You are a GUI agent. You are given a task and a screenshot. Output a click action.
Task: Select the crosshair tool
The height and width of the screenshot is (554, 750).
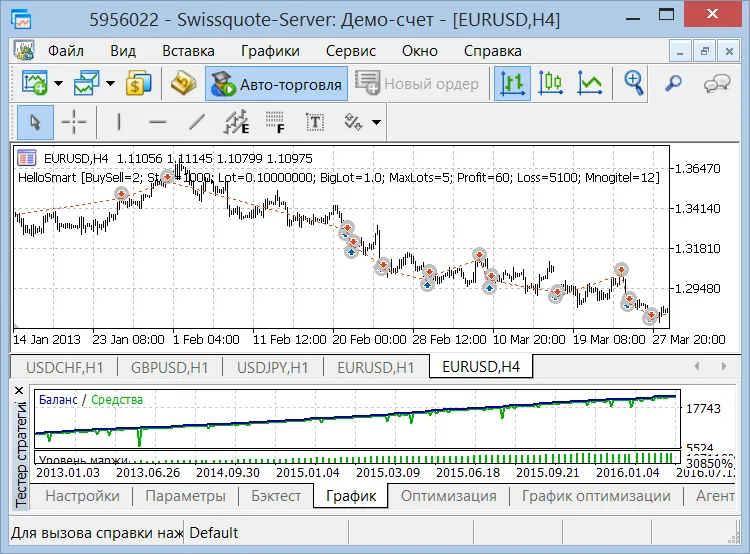click(x=75, y=122)
